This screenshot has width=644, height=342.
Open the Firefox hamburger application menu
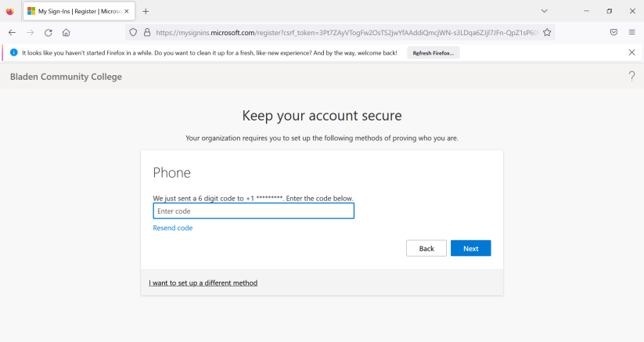(x=632, y=33)
